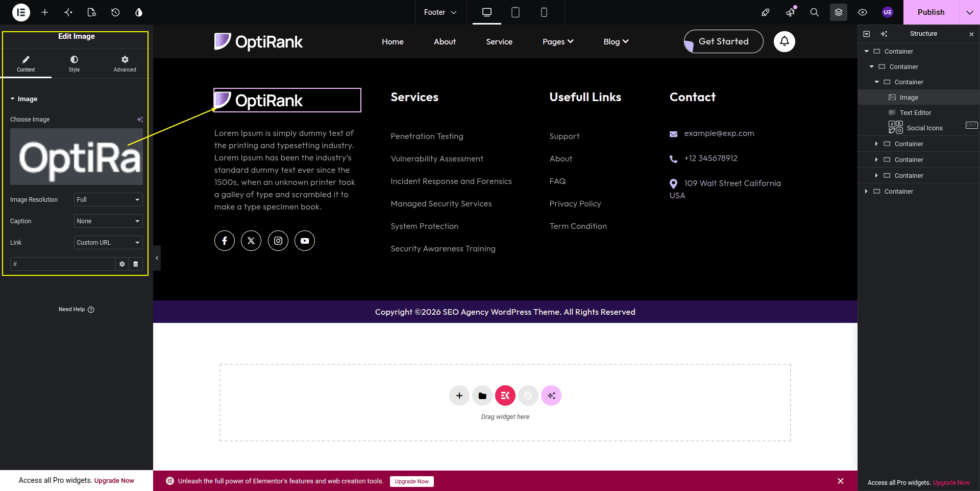Open Site Settings droplet icon

(x=139, y=12)
